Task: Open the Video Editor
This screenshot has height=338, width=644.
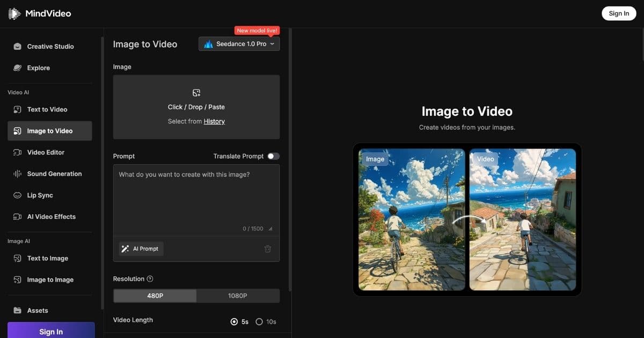Action: click(46, 152)
